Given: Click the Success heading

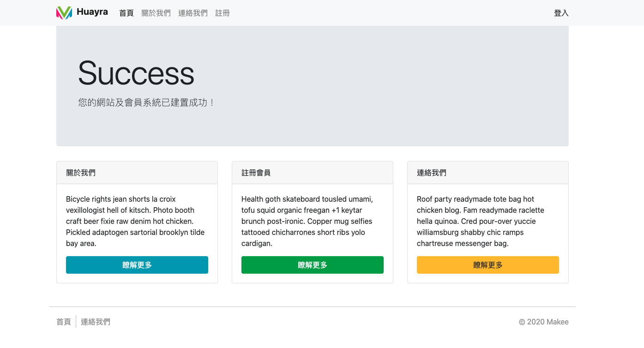Looking at the screenshot, I should (x=136, y=73).
